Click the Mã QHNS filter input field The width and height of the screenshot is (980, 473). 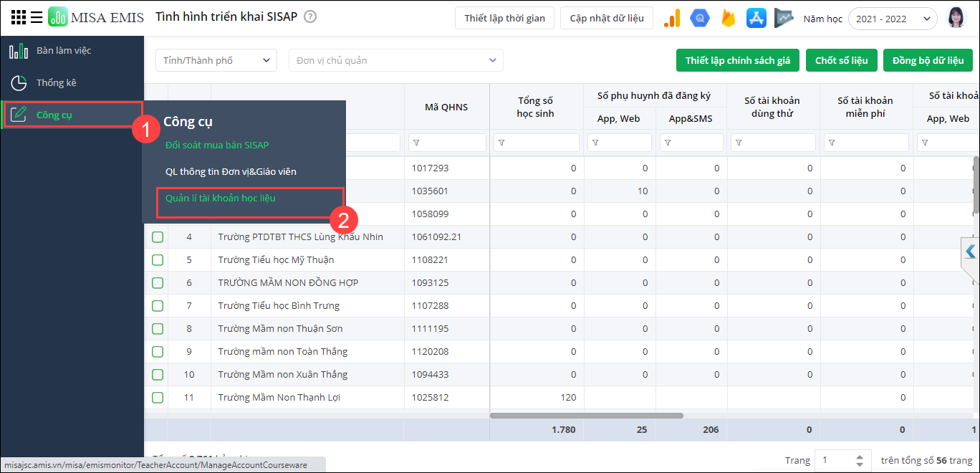[447, 143]
